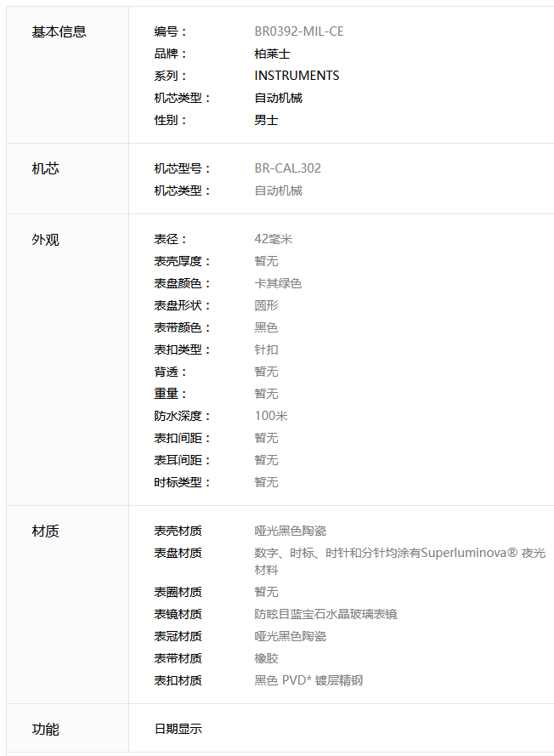Click the 暂无 value for 背透

coord(267,372)
